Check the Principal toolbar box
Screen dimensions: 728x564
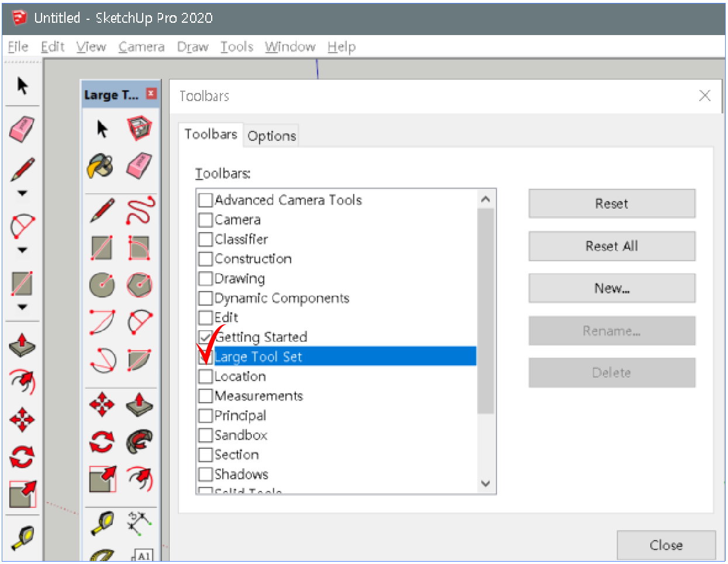click(x=205, y=416)
